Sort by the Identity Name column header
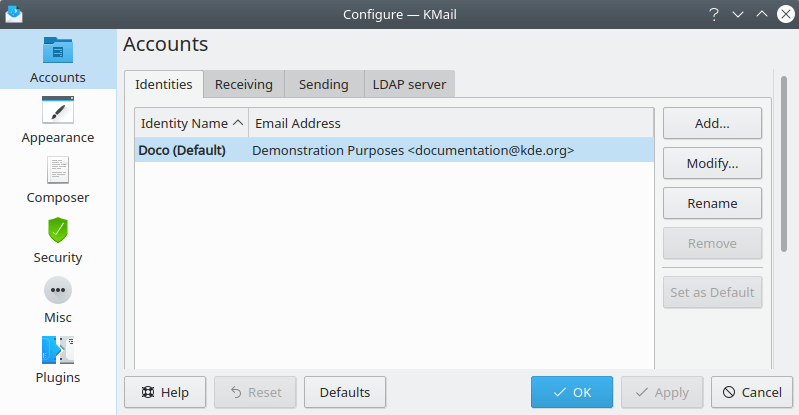 [x=191, y=123]
